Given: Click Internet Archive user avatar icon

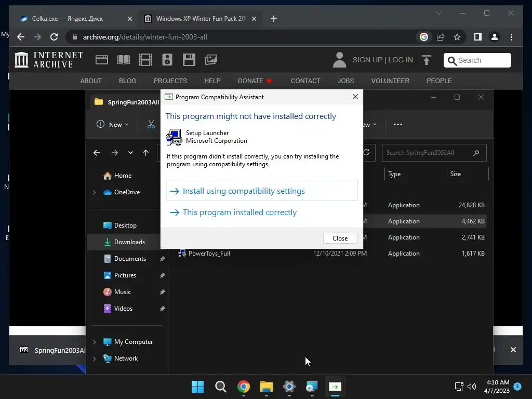Looking at the screenshot, I should (339, 60).
